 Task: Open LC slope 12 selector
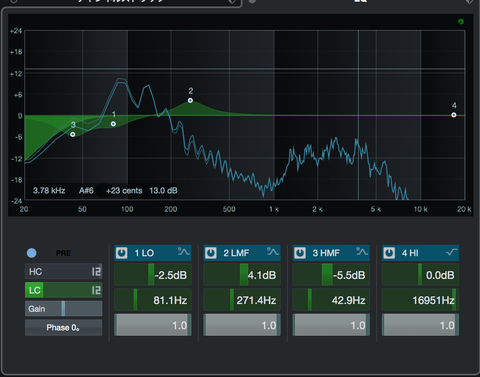(96, 290)
